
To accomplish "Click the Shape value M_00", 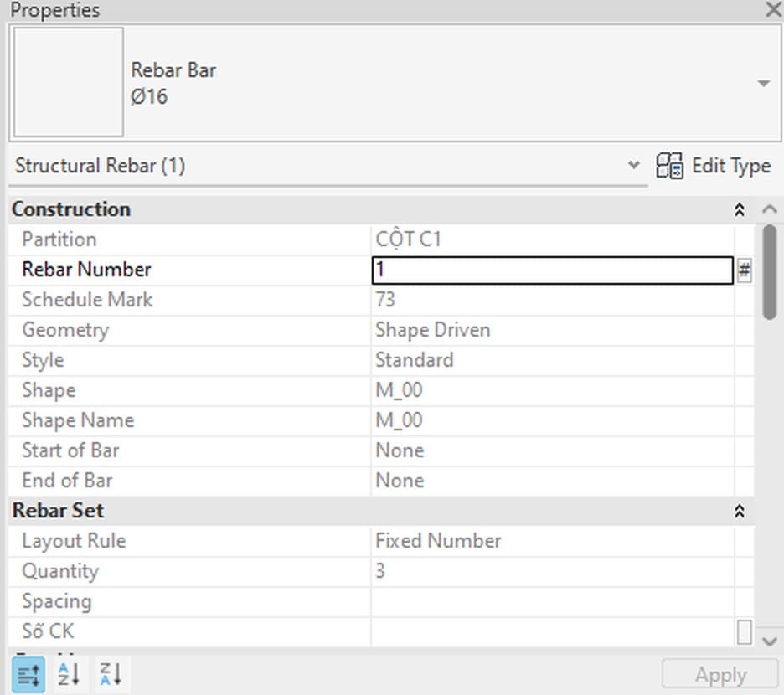I will point(399,390).
